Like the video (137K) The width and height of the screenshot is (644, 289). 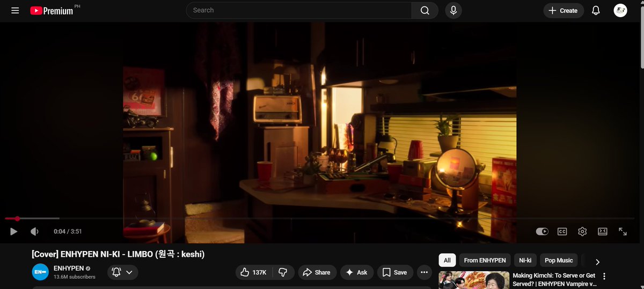[x=254, y=272]
